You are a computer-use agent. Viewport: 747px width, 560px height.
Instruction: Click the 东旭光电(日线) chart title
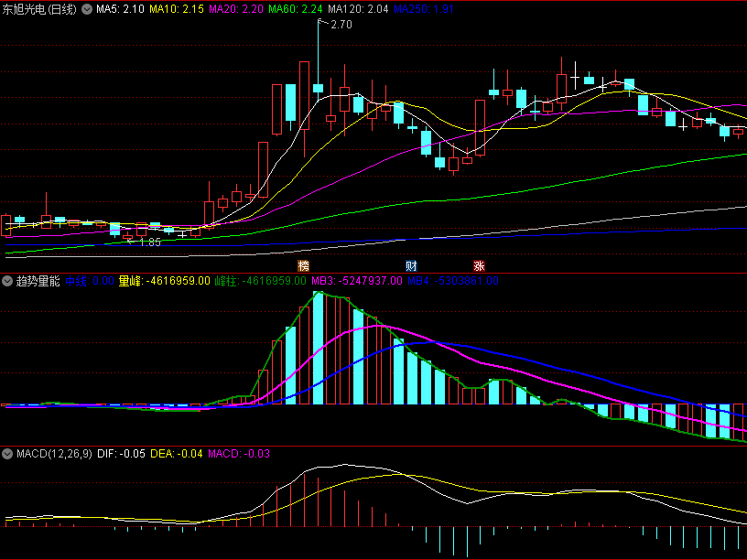tap(39, 9)
